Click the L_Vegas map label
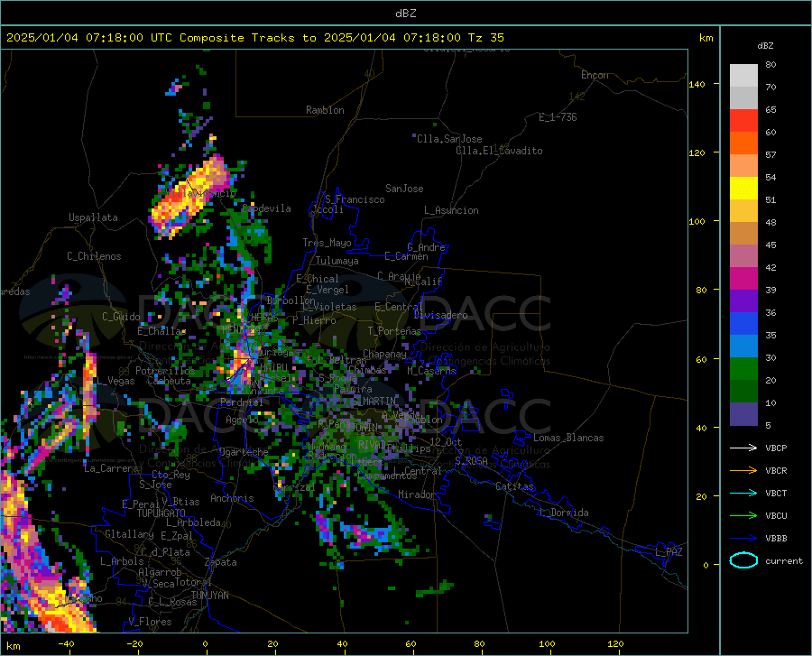The image size is (812, 656). (115, 381)
